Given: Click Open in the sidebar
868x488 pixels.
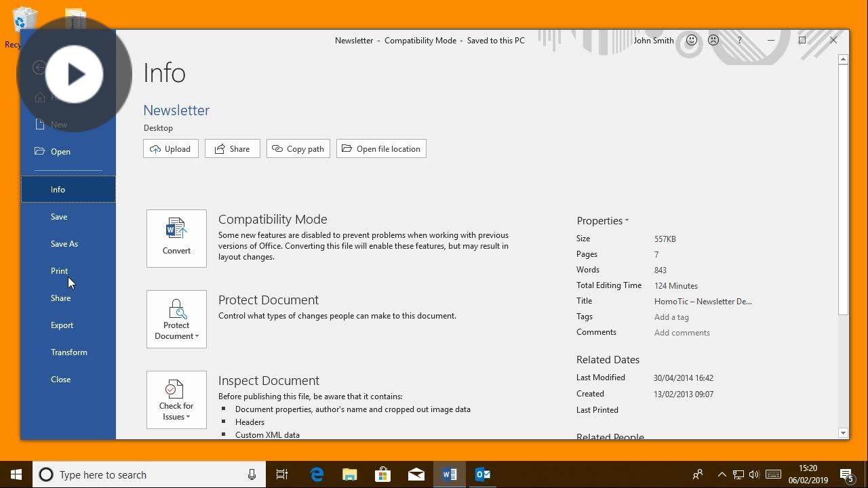Looking at the screenshot, I should click(x=68, y=152).
